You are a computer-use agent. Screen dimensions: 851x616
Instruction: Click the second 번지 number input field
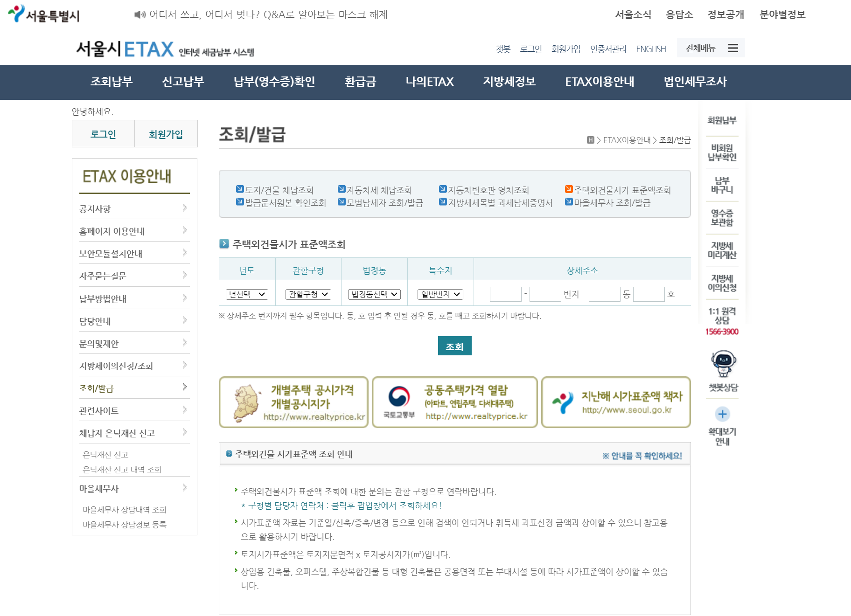pyautogui.click(x=545, y=294)
